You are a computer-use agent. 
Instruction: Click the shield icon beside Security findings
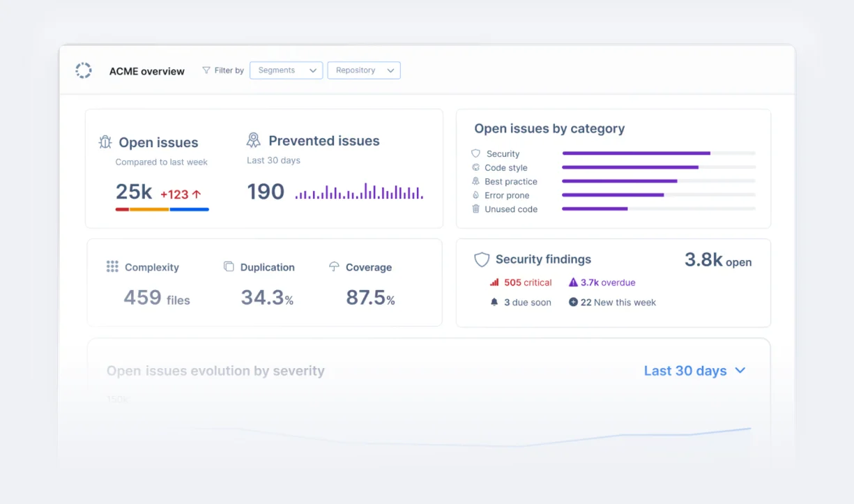point(482,260)
